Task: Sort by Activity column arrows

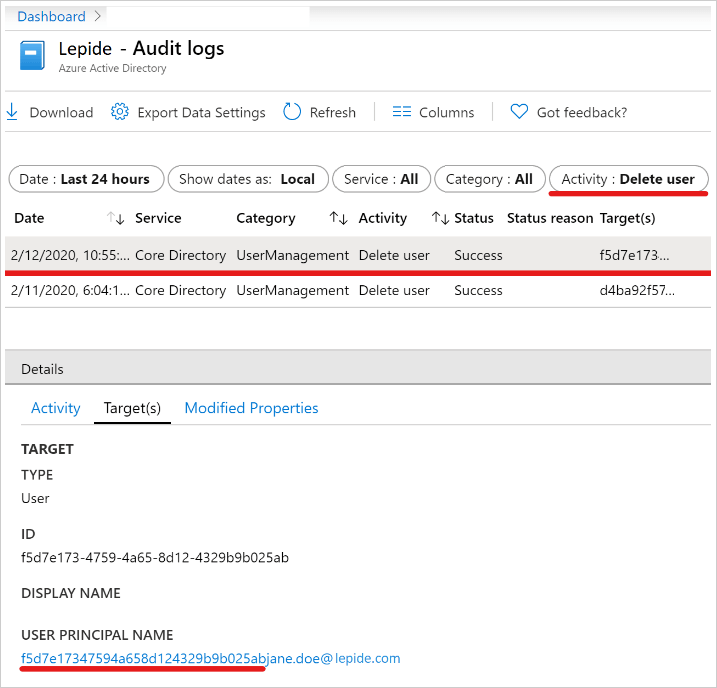Action: [439, 218]
